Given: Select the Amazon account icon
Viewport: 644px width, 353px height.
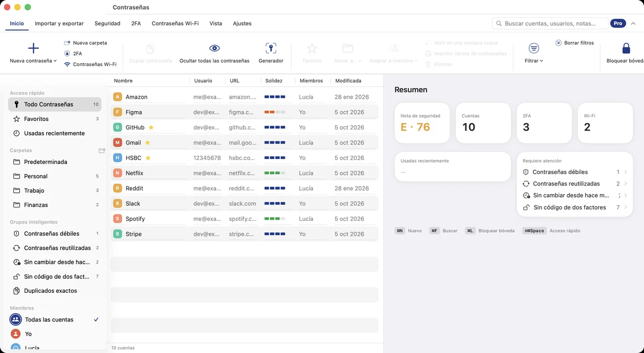Looking at the screenshot, I should click(x=118, y=97).
